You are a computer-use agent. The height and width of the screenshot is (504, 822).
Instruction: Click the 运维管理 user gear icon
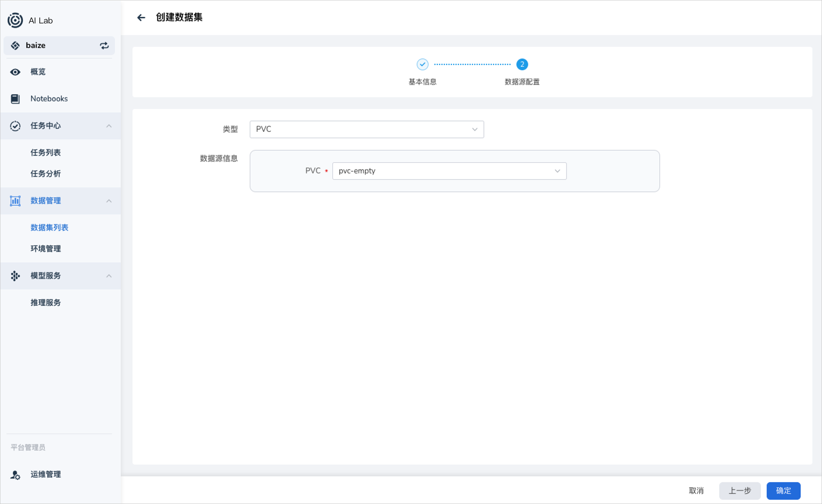coord(15,475)
